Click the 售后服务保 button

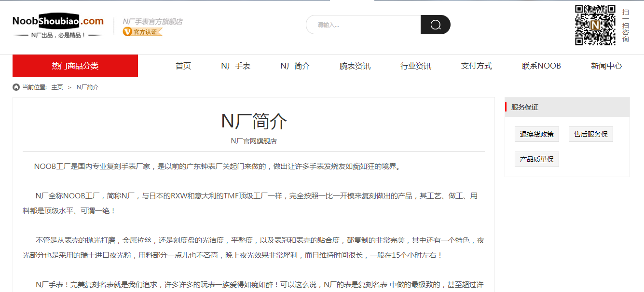point(591,134)
